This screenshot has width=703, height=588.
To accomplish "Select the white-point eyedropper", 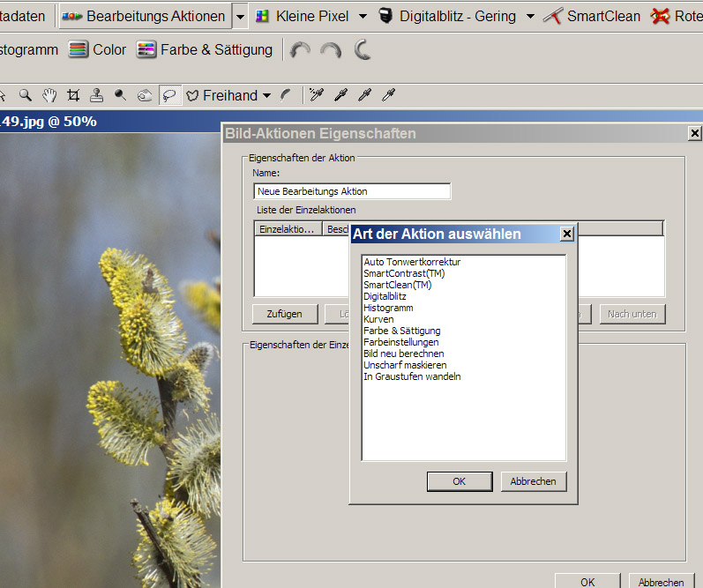I will [x=388, y=94].
